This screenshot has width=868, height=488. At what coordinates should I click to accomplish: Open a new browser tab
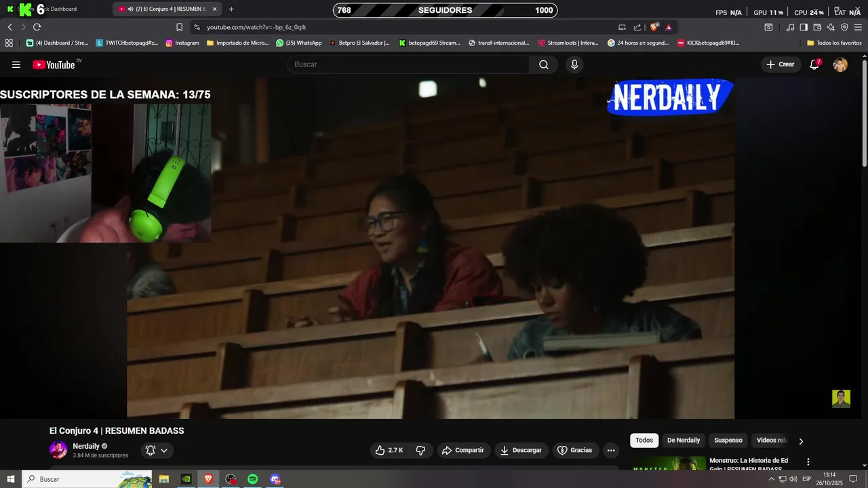coord(231,9)
